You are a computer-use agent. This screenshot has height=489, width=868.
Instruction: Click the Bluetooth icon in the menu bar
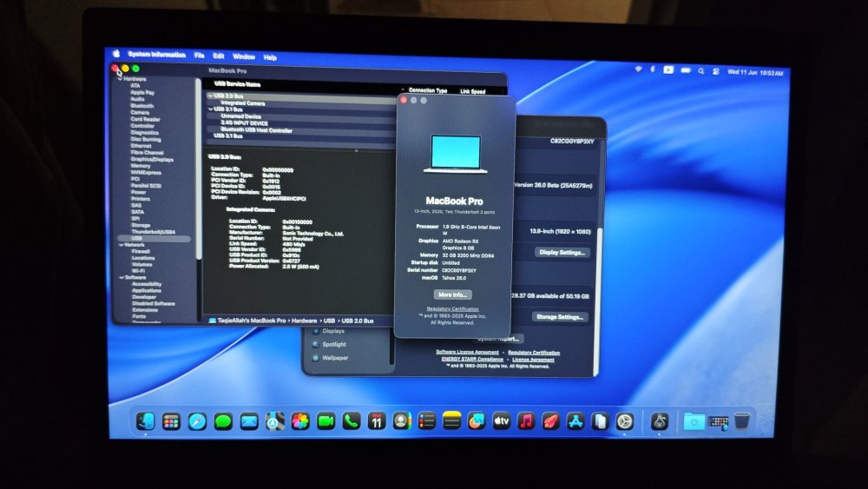click(x=653, y=69)
